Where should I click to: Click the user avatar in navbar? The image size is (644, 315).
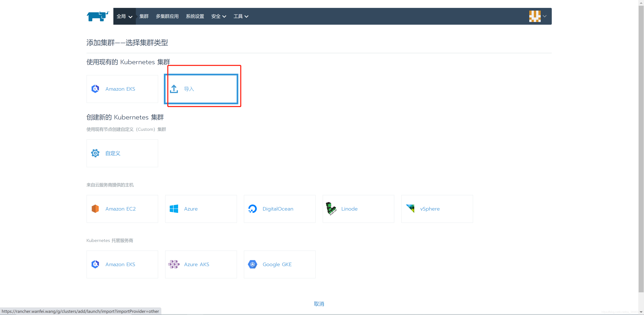pyautogui.click(x=535, y=16)
